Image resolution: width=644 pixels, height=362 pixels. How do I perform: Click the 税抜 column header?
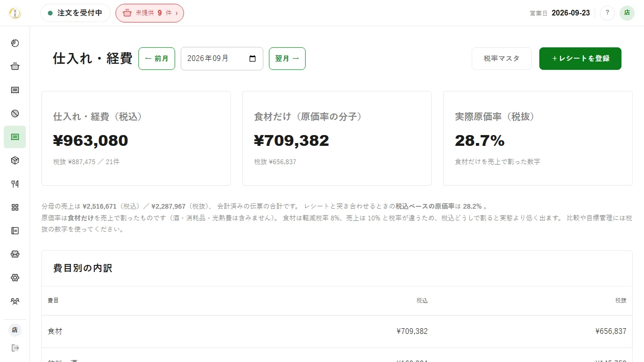(x=621, y=301)
